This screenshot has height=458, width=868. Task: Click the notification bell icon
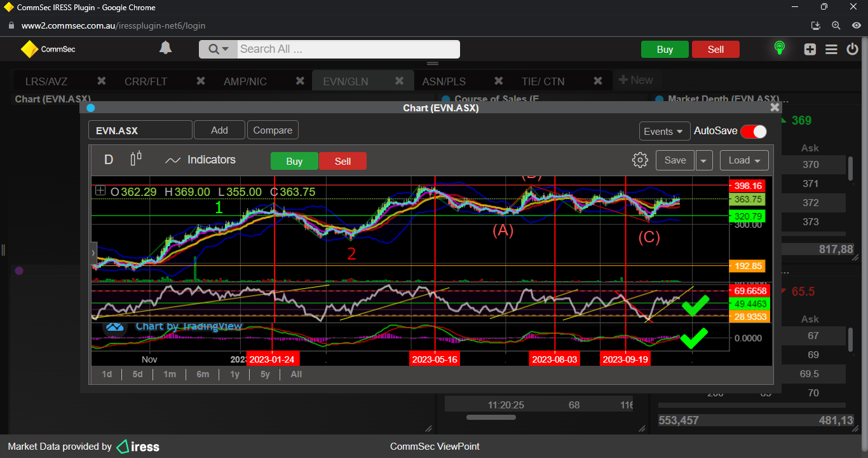coord(165,48)
